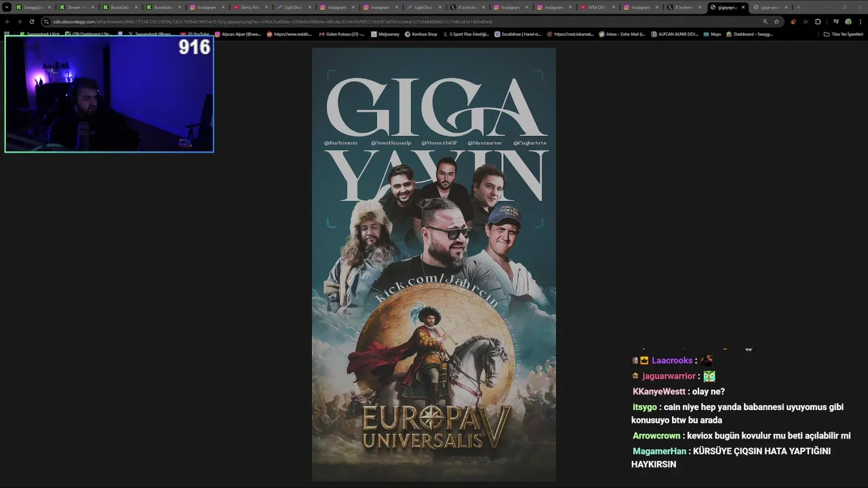Open the apps grid in bookmarks bar
The height and width of the screenshot is (488, 868).
pos(7,34)
